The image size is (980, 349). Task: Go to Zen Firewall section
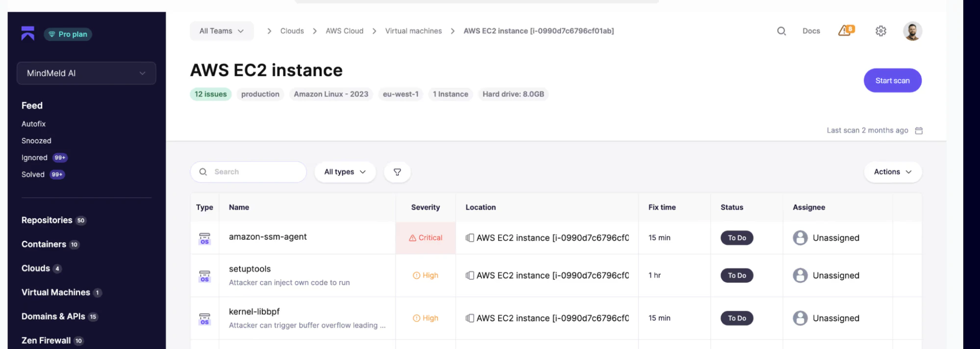tap(46, 341)
